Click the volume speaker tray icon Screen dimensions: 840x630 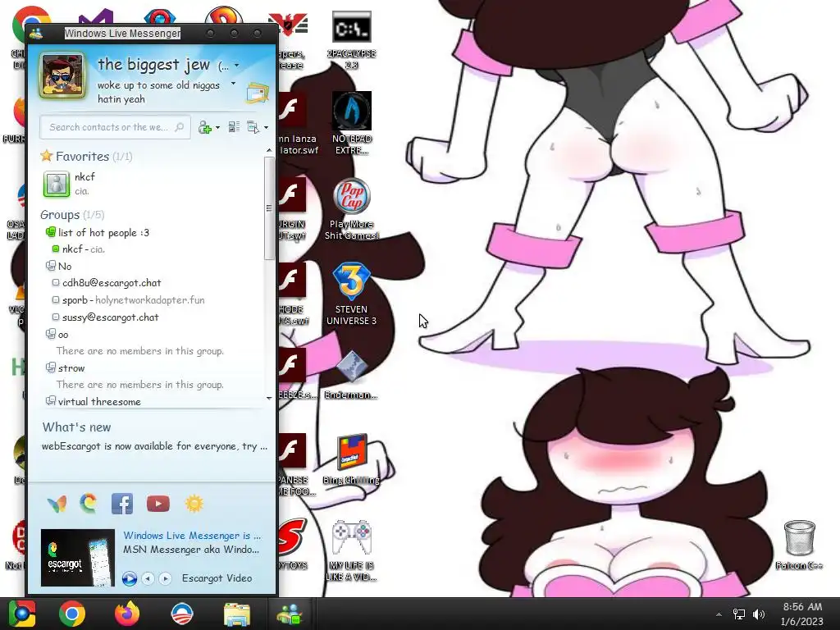click(x=759, y=614)
